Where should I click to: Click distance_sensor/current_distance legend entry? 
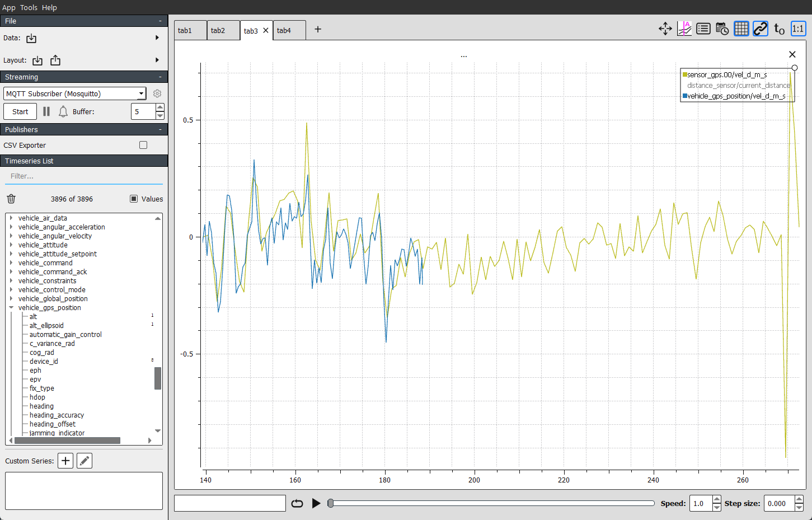click(738, 85)
